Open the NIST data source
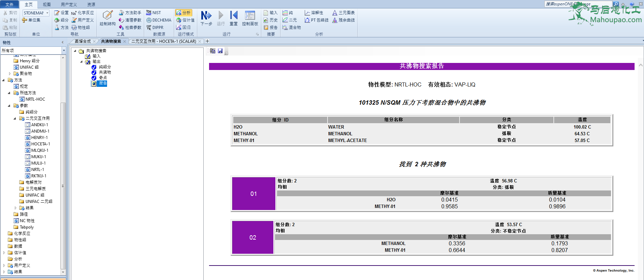The width and height of the screenshot is (644, 280). (154, 13)
